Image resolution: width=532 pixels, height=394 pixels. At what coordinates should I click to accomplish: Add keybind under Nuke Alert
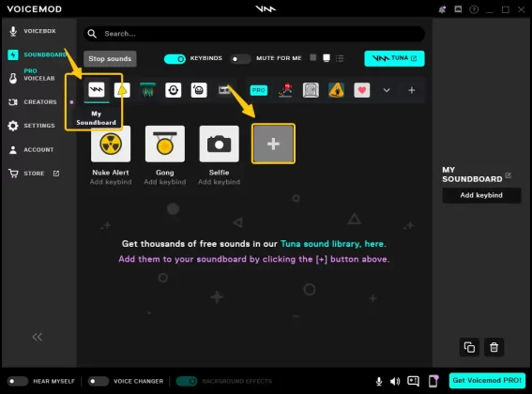(111, 182)
